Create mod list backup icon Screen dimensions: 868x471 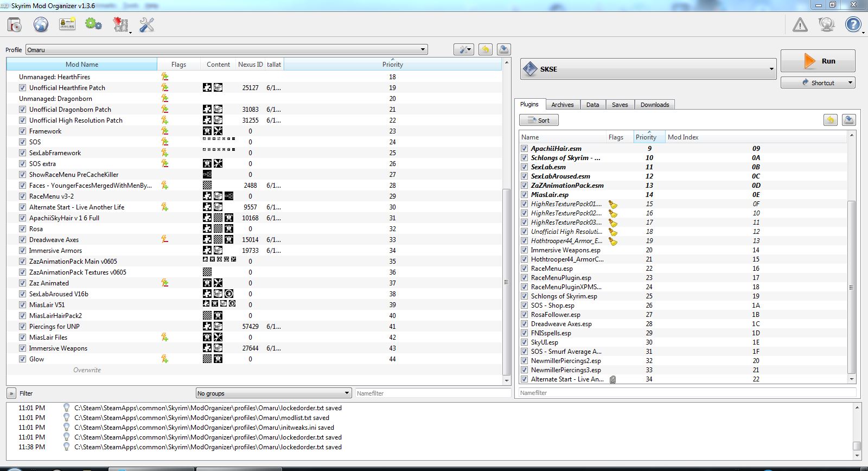503,49
